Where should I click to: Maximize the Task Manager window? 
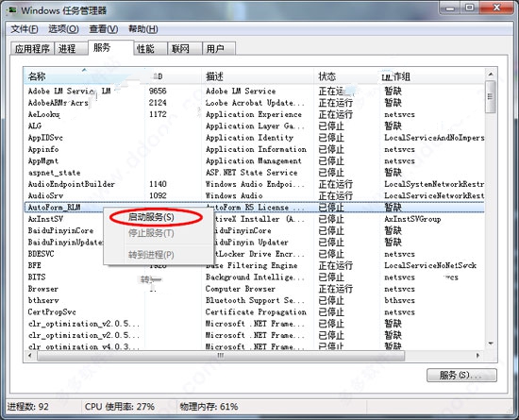click(469, 8)
